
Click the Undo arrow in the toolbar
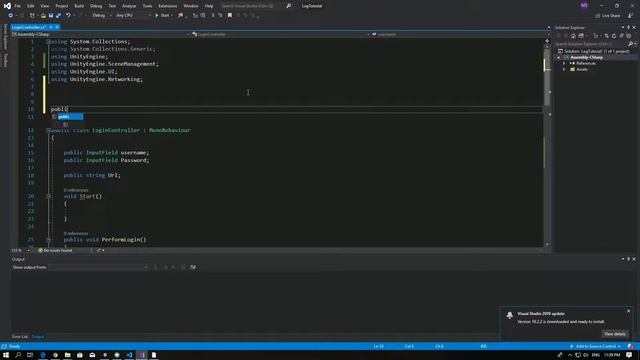[x=68, y=16]
